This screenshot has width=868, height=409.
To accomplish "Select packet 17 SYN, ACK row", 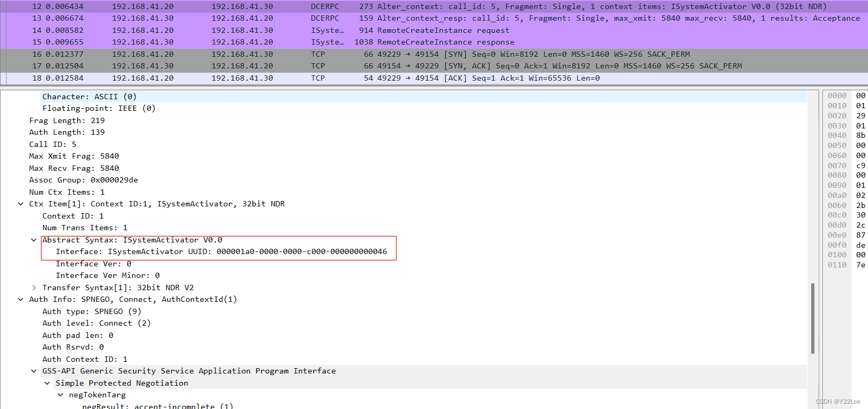I will [x=434, y=66].
